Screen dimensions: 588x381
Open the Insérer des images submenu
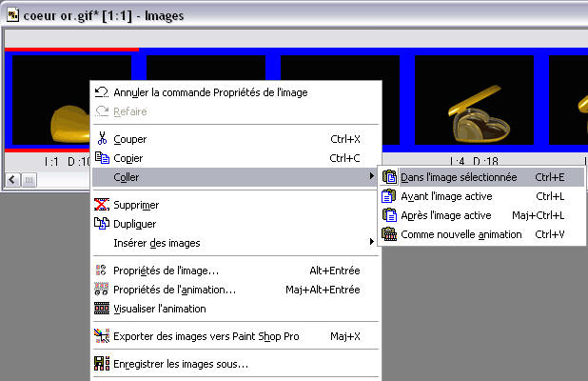click(237, 243)
